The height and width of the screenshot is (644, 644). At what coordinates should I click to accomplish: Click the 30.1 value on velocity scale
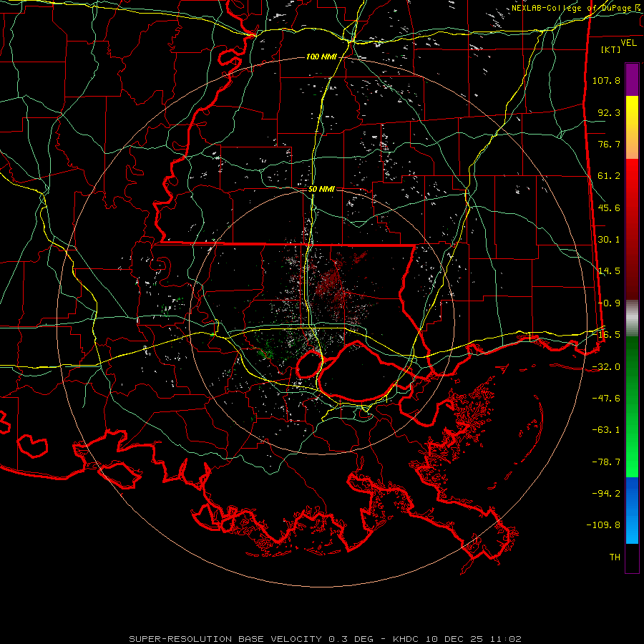[609, 240]
